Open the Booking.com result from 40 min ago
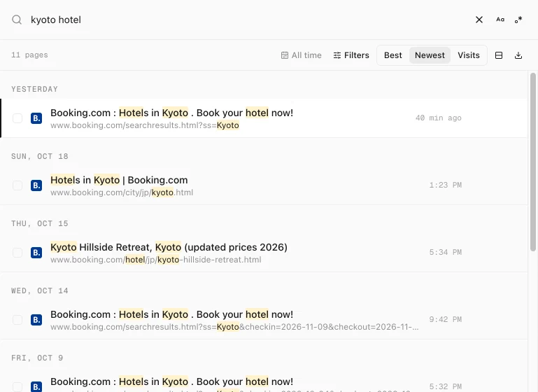538x392 pixels. coord(171,113)
